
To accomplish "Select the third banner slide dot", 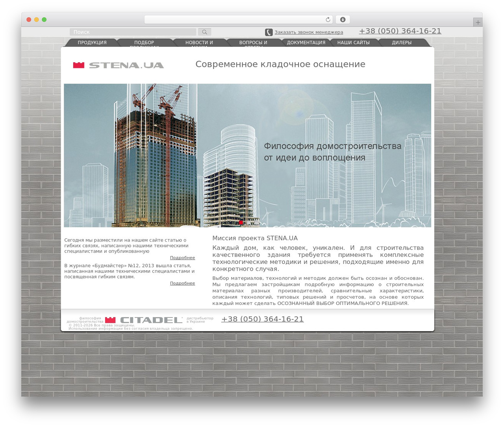I will tap(256, 223).
